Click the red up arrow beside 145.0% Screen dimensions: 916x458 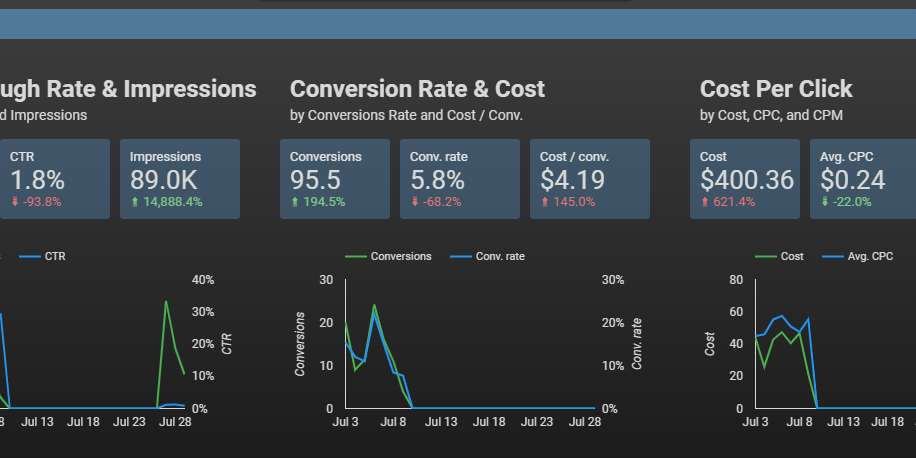545,201
